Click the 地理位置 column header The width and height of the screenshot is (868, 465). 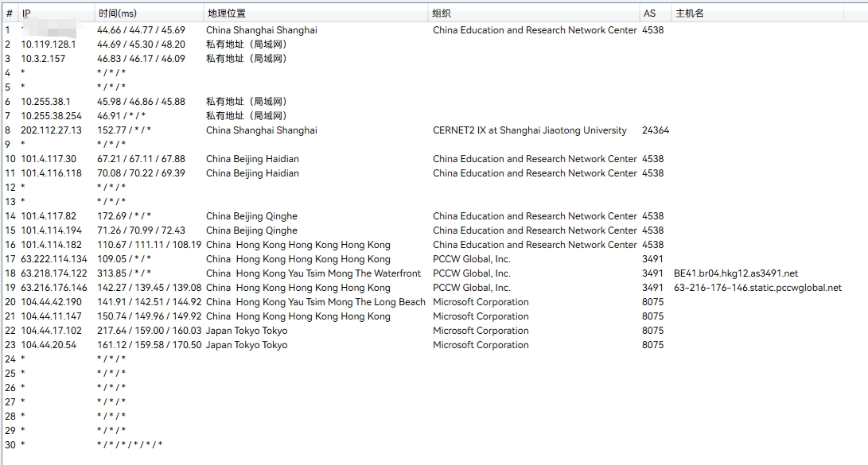click(226, 14)
